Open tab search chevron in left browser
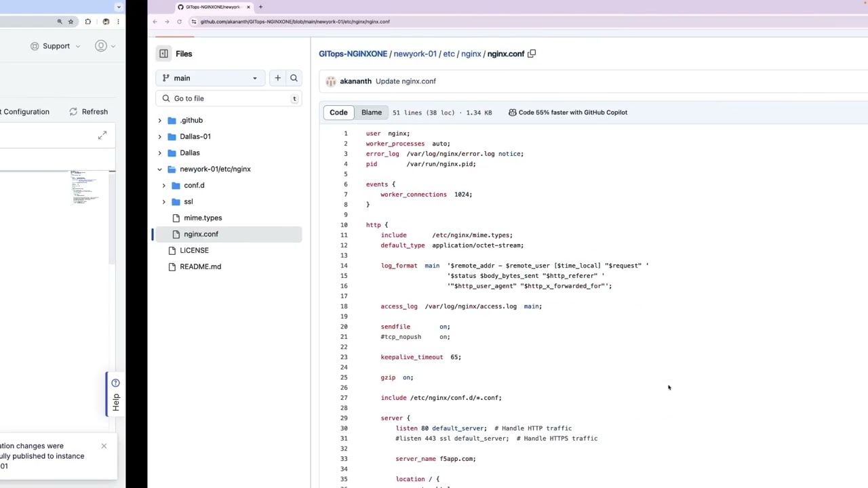The height and width of the screenshot is (488, 868). pos(119,7)
